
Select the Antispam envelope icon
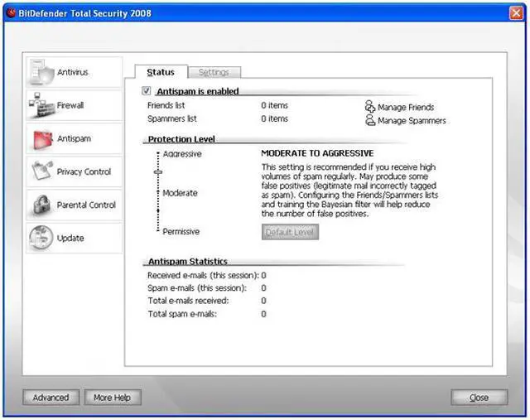coord(41,138)
